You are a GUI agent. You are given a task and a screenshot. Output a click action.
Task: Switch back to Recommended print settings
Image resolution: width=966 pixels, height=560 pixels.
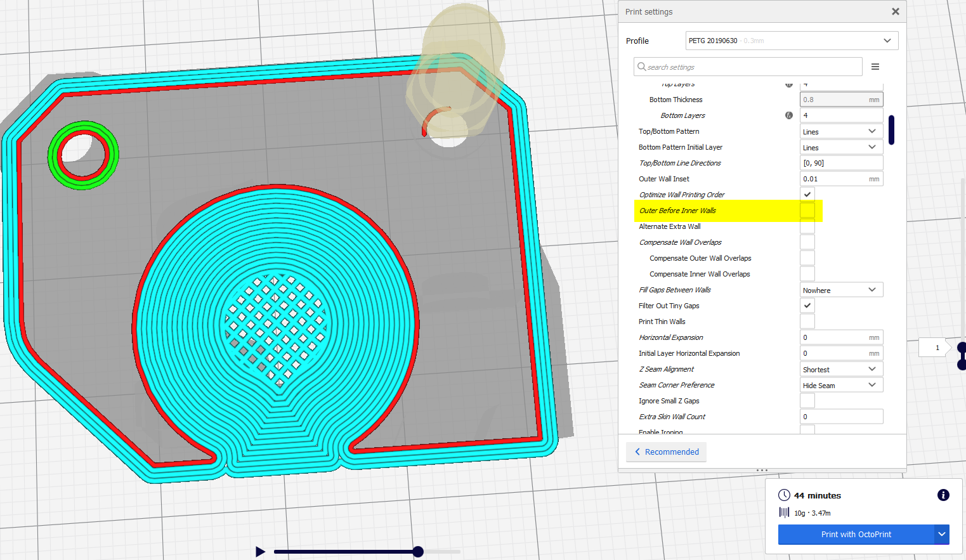tap(666, 452)
